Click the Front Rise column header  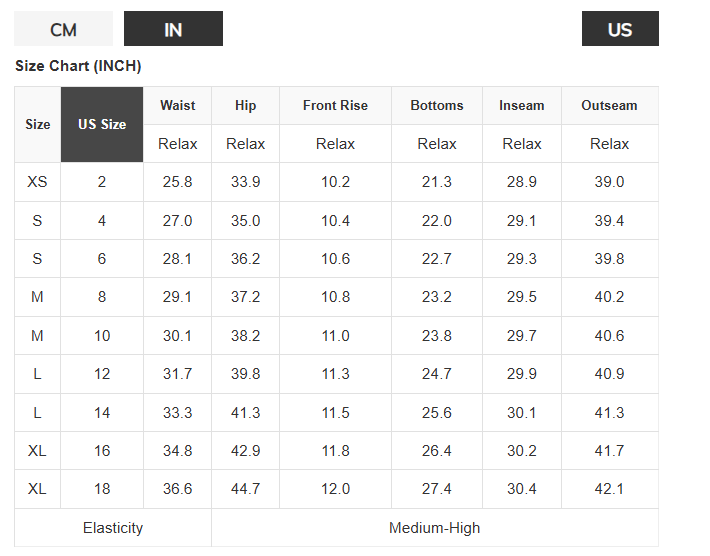click(x=335, y=105)
